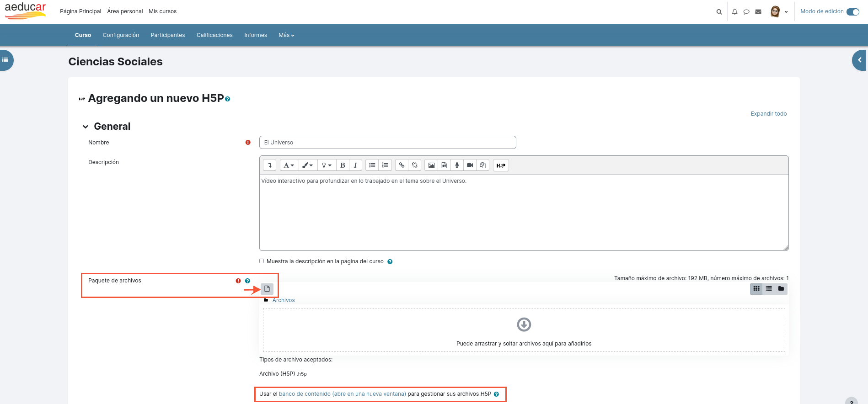Open the envelope mail icon
The height and width of the screenshot is (404, 868).
(758, 12)
